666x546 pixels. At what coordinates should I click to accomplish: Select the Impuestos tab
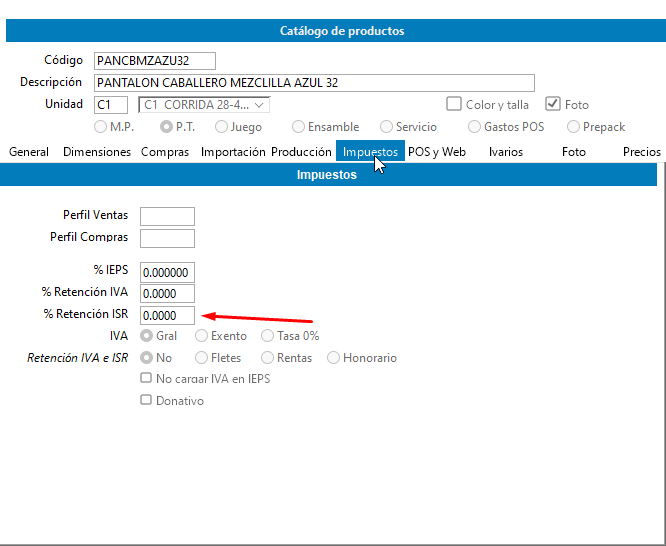(370, 151)
